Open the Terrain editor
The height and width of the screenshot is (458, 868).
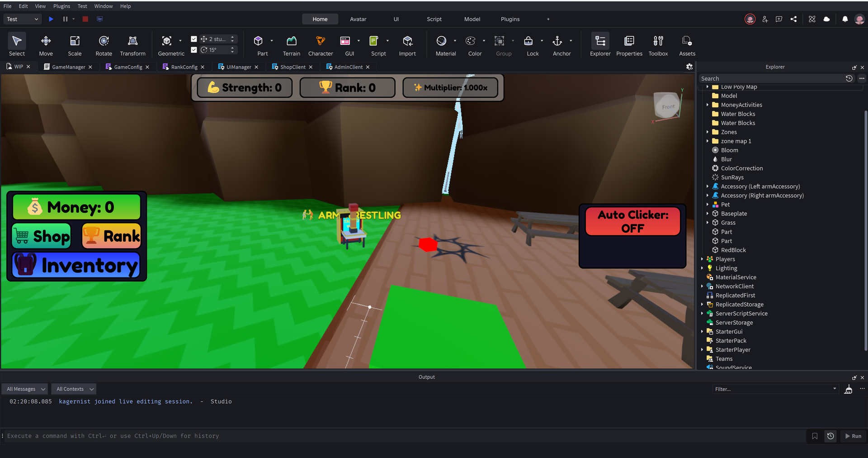coord(292,46)
